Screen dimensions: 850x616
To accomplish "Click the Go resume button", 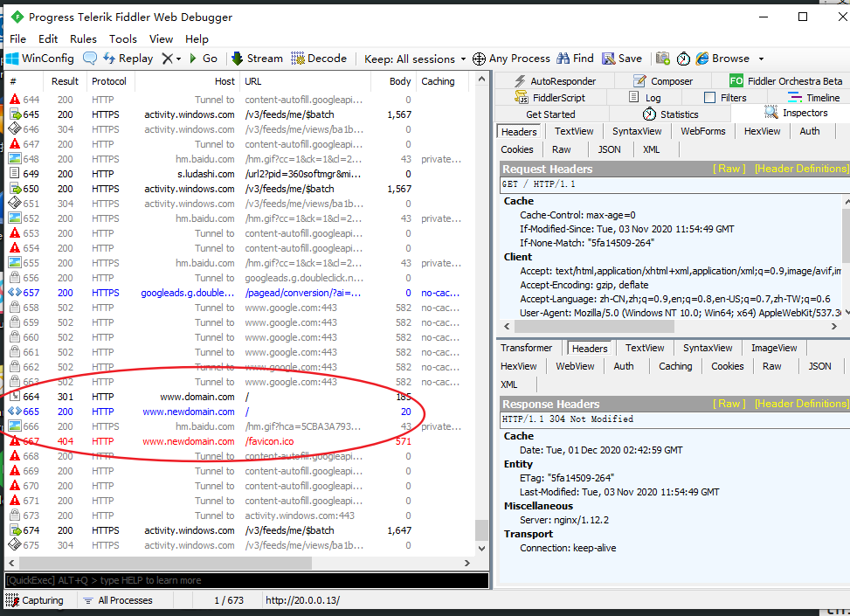I will coord(202,59).
